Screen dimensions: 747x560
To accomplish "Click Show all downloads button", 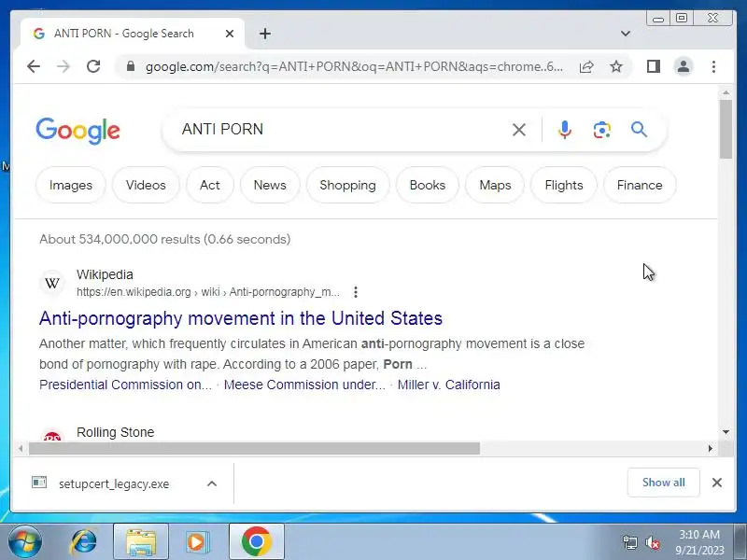I will point(663,483).
